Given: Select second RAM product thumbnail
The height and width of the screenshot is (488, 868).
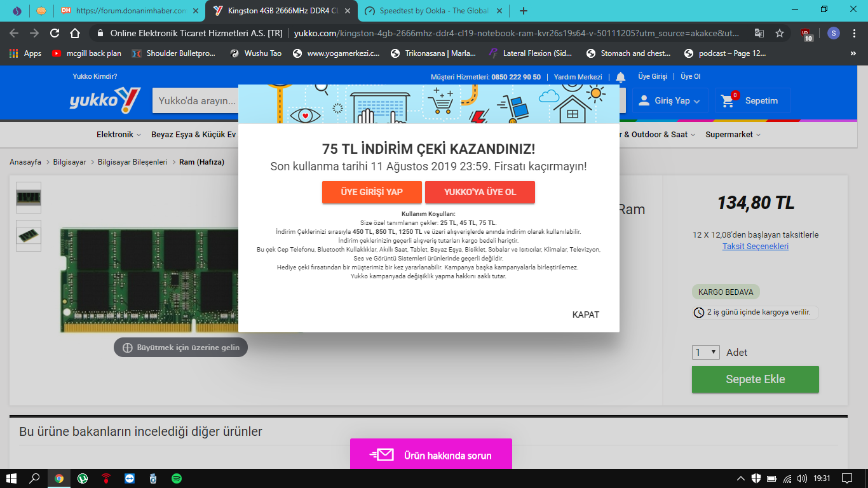Looking at the screenshot, I should tap(29, 235).
